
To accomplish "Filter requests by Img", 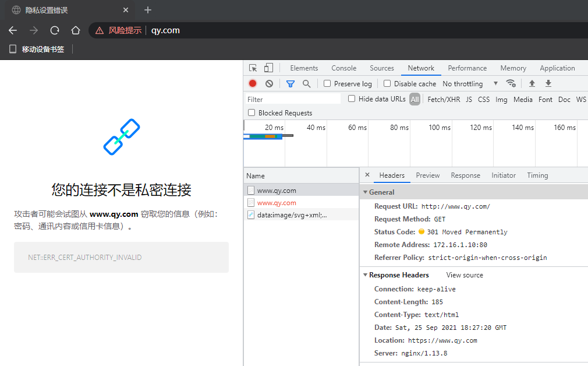I will (x=501, y=100).
